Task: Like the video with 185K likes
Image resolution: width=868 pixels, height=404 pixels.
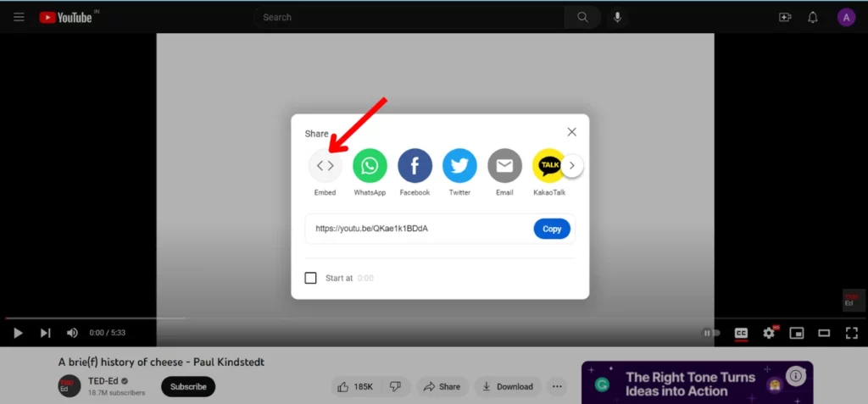Action: 355,386
